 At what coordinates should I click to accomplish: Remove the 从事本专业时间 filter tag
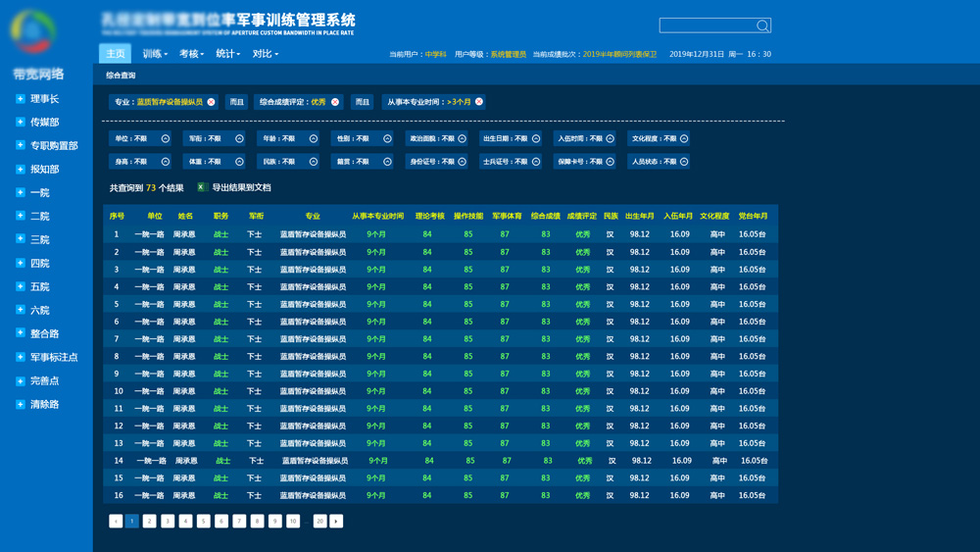click(x=479, y=102)
